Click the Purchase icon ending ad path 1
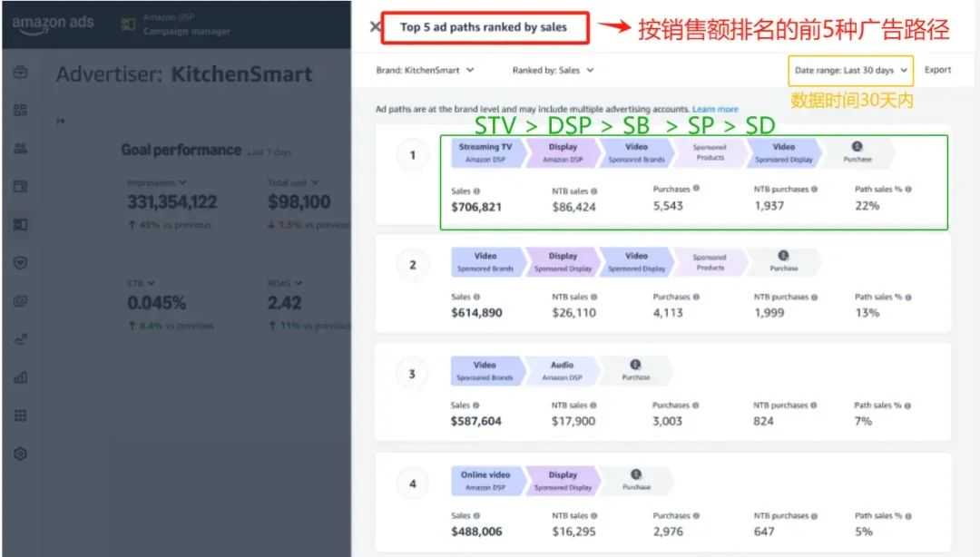The image size is (980, 557). click(855, 148)
